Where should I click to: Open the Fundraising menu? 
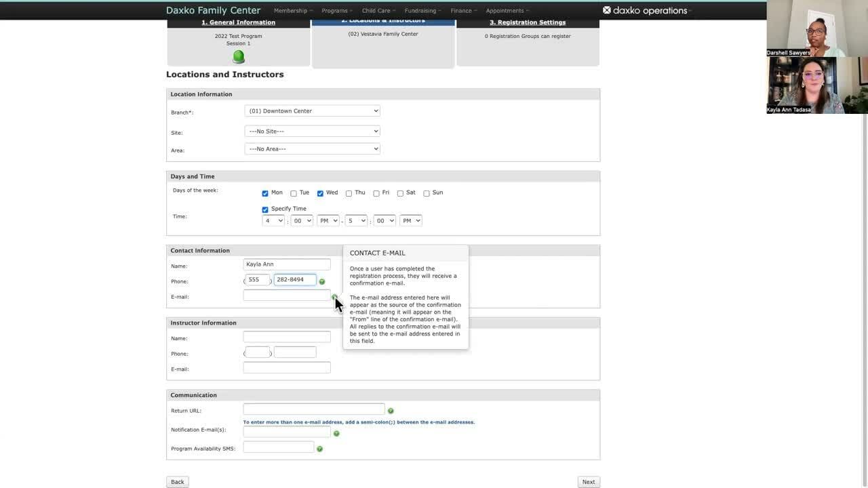pyautogui.click(x=422, y=11)
